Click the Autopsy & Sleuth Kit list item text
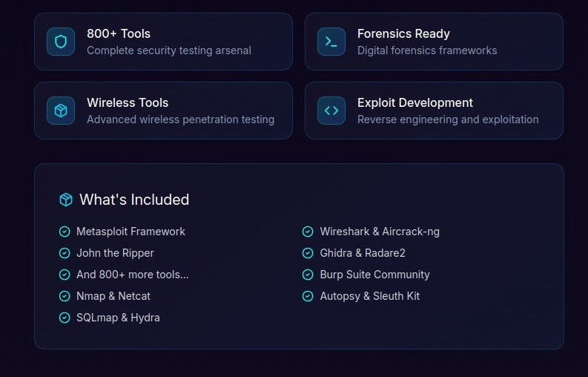This screenshot has height=377, width=588. tap(370, 296)
